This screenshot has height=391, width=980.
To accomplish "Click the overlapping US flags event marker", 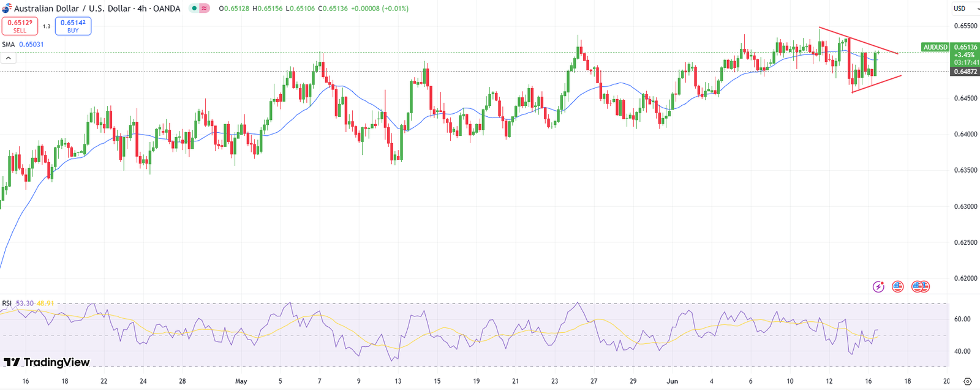I will (x=921, y=286).
